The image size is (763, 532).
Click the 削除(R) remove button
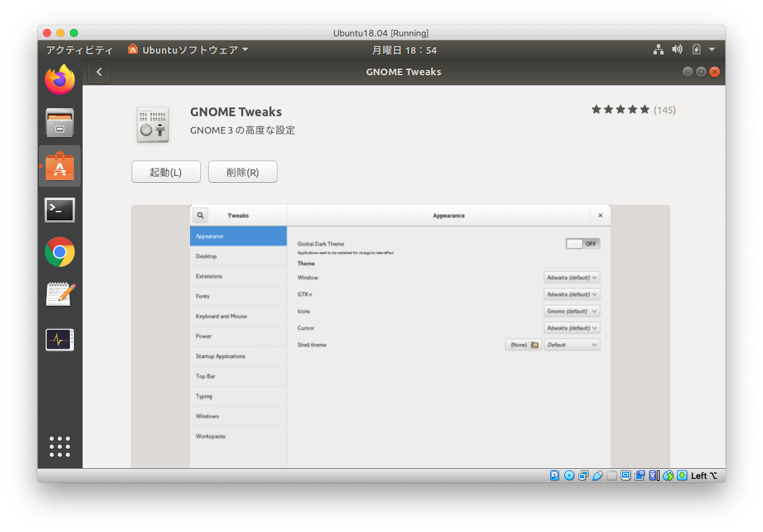pos(243,172)
